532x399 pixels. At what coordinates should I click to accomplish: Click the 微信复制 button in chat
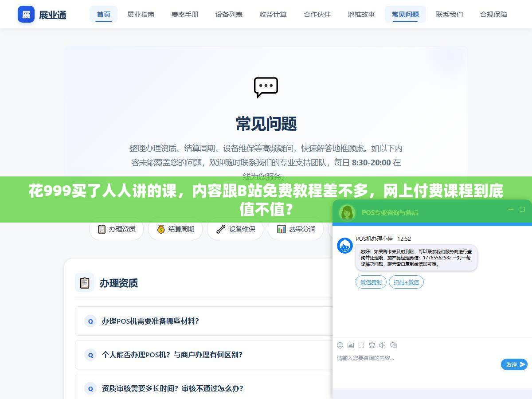pos(371,282)
